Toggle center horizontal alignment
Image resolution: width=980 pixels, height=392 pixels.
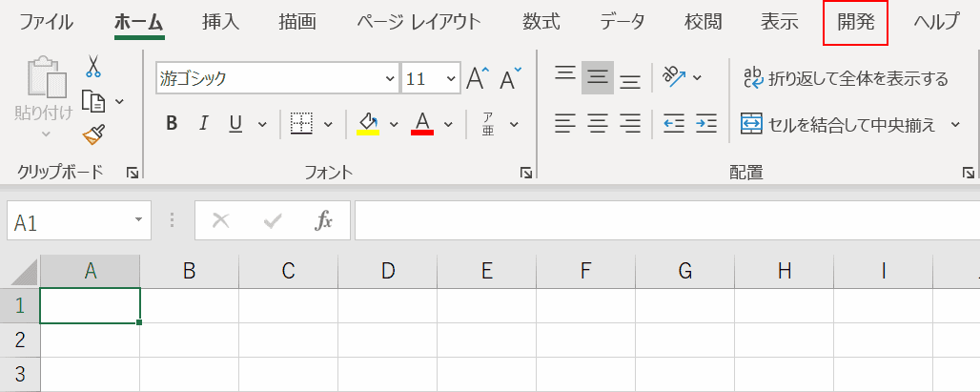click(598, 123)
